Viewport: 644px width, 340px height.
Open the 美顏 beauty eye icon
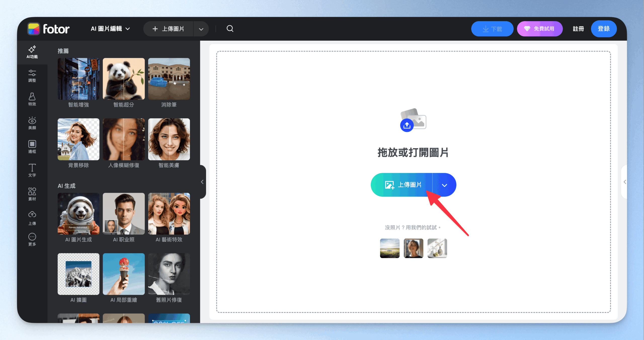tap(32, 123)
